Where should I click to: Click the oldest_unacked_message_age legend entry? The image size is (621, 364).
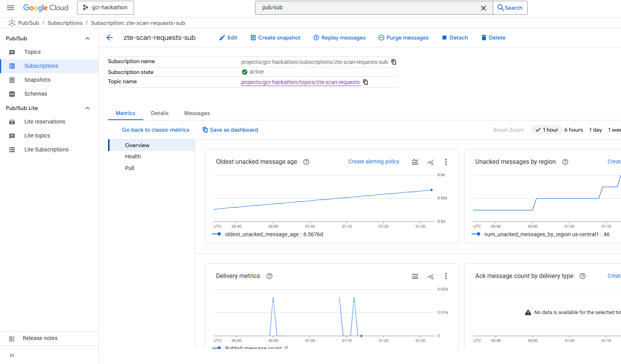(268, 234)
